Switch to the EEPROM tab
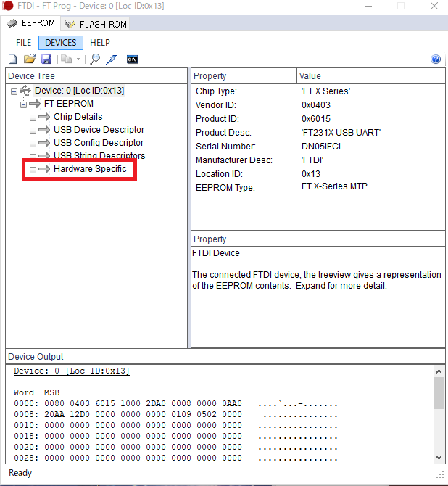Screen dimensions: 448x486 (x=30, y=23)
